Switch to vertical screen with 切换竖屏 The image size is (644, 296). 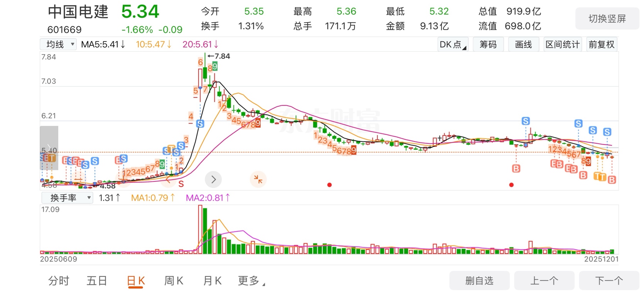(607, 18)
